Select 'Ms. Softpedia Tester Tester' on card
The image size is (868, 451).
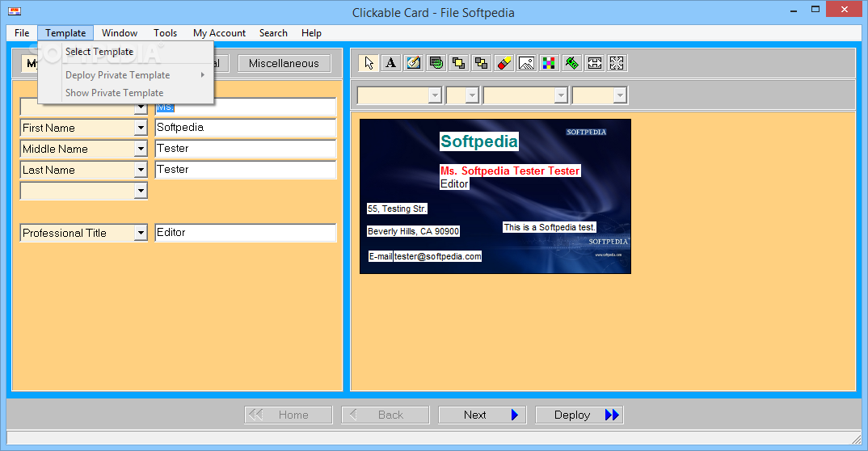[x=510, y=171]
